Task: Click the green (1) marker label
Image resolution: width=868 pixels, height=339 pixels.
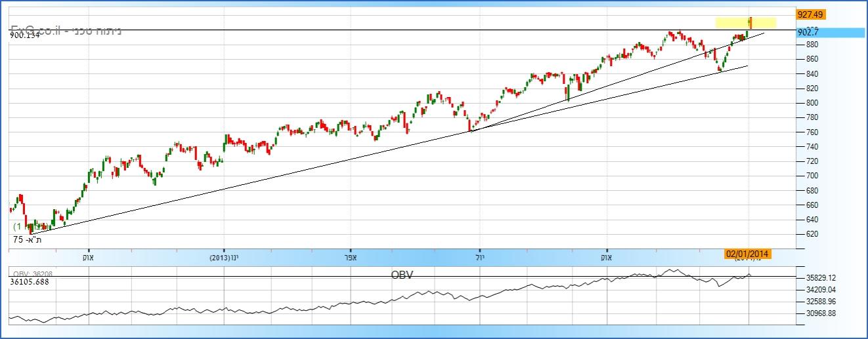Action: point(20,226)
